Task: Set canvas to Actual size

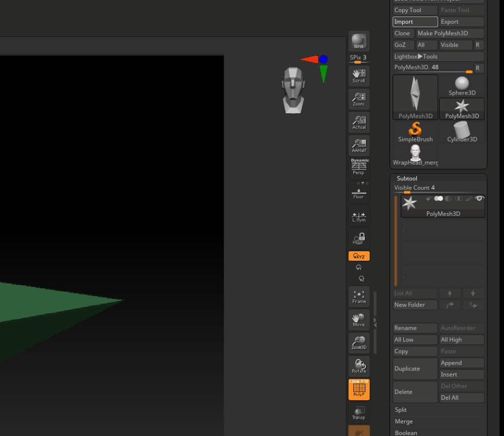Action: click(359, 122)
